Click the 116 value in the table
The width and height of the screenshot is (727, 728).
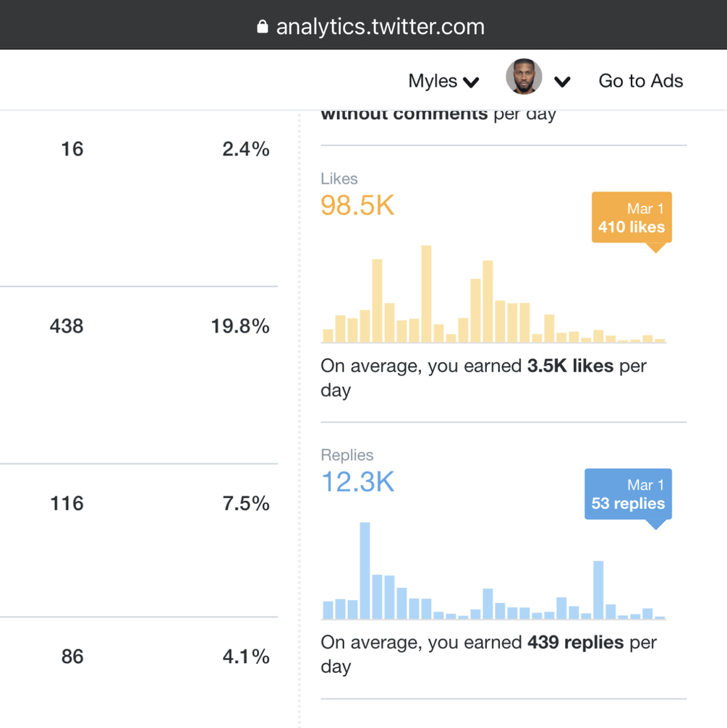[67, 503]
